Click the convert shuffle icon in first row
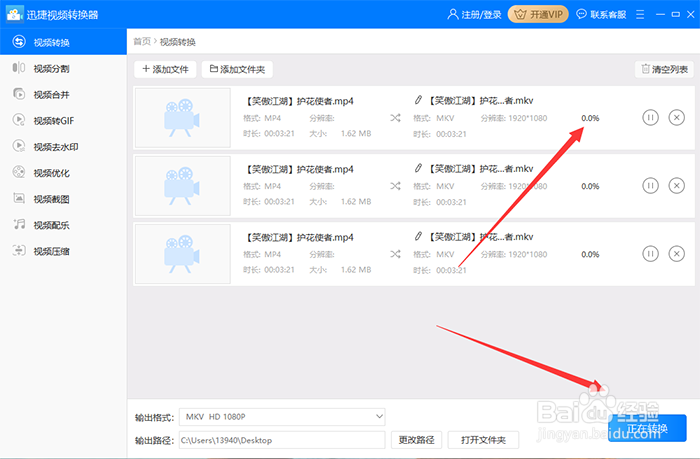The width and height of the screenshot is (700, 459). (395, 118)
